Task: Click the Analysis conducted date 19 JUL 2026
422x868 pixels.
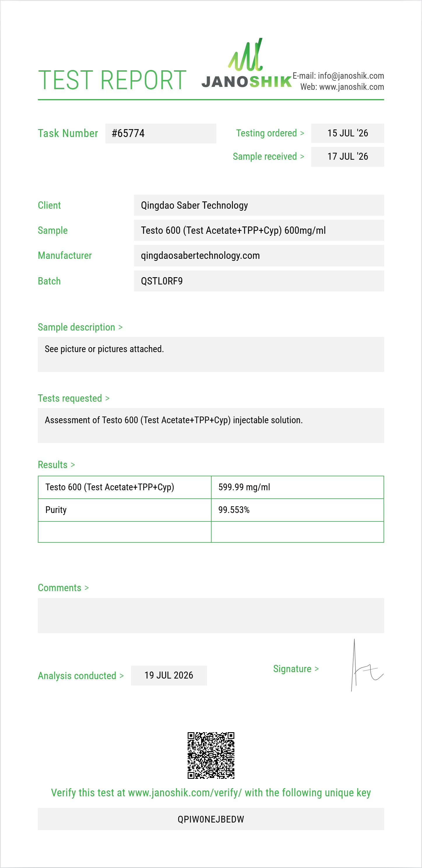Action: (169, 675)
